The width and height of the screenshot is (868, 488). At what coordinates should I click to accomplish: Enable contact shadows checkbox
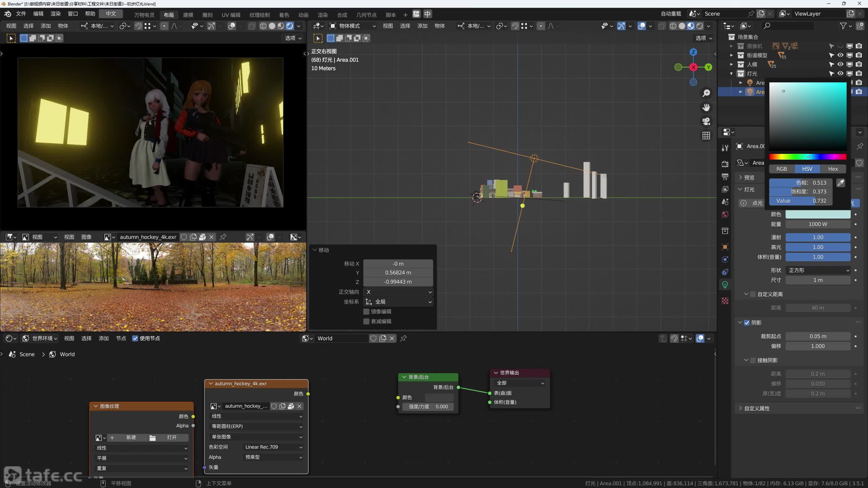click(x=753, y=360)
